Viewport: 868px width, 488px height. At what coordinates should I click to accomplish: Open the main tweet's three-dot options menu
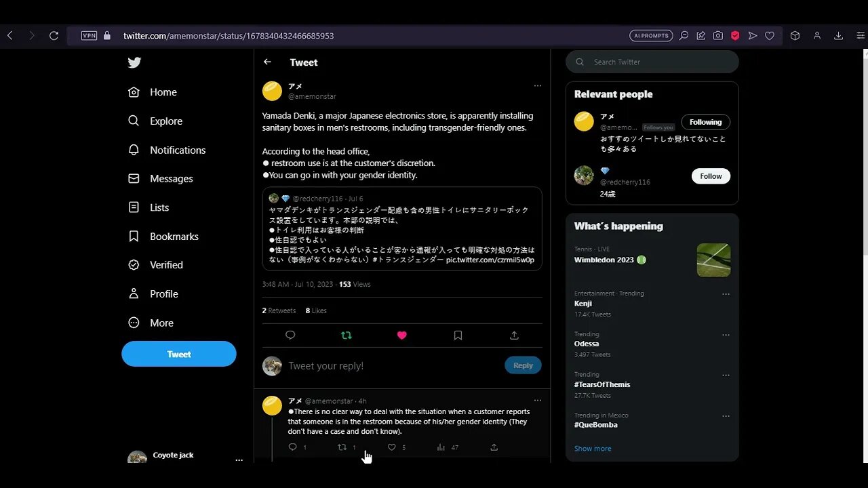click(537, 86)
